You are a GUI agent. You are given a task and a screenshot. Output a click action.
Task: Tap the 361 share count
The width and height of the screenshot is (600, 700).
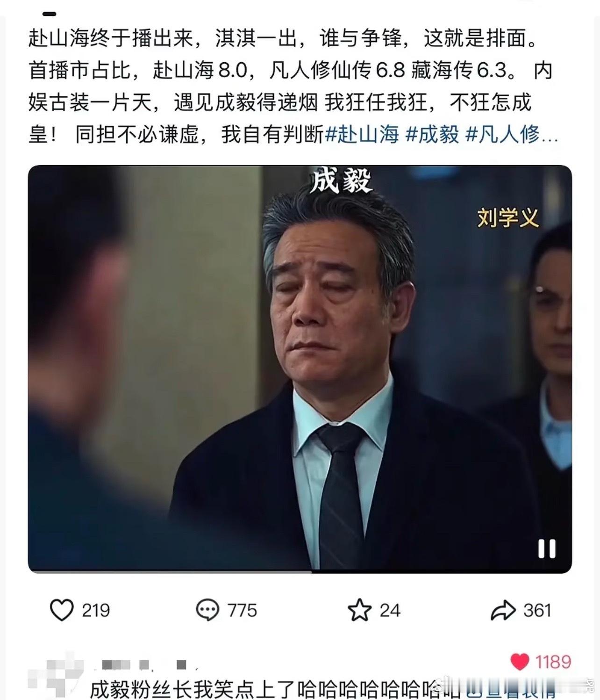(537, 611)
